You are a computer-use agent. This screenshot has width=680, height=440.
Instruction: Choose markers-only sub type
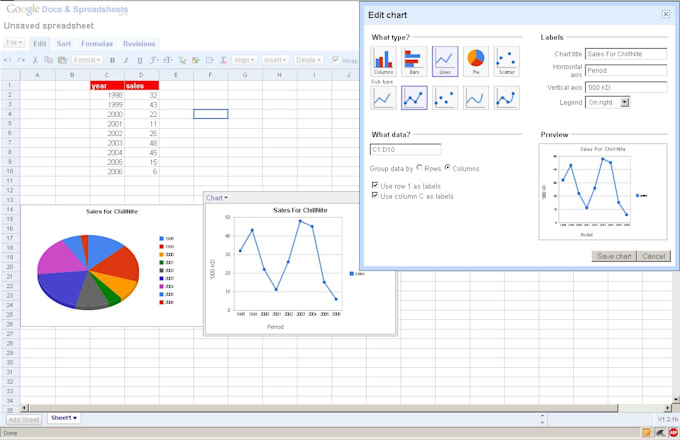click(x=445, y=98)
